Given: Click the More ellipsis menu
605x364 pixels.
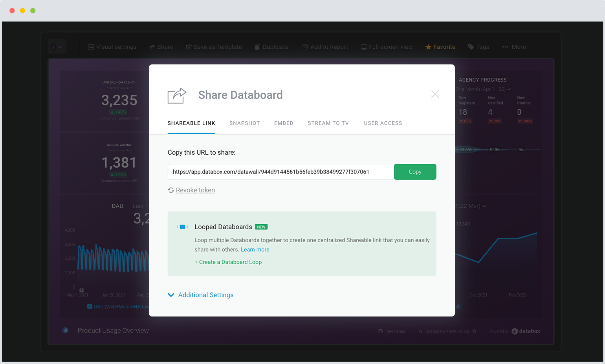Looking at the screenshot, I should (514, 47).
